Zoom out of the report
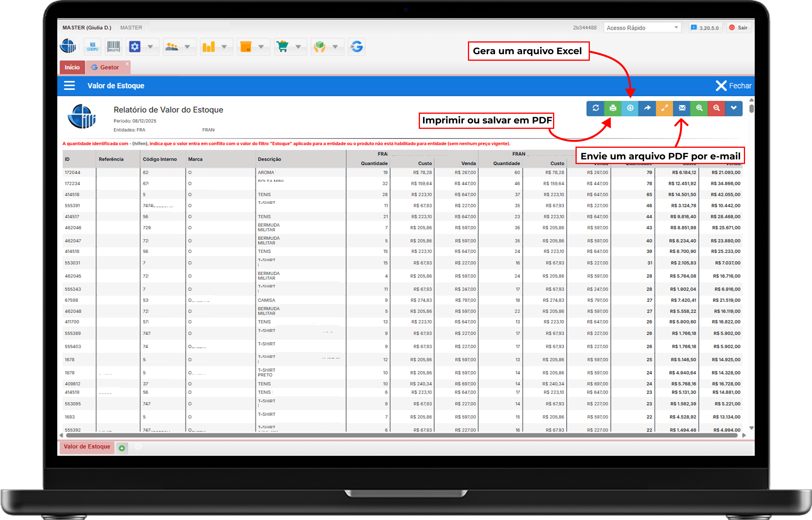This screenshot has width=812, height=520. pyautogui.click(x=716, y=108)
